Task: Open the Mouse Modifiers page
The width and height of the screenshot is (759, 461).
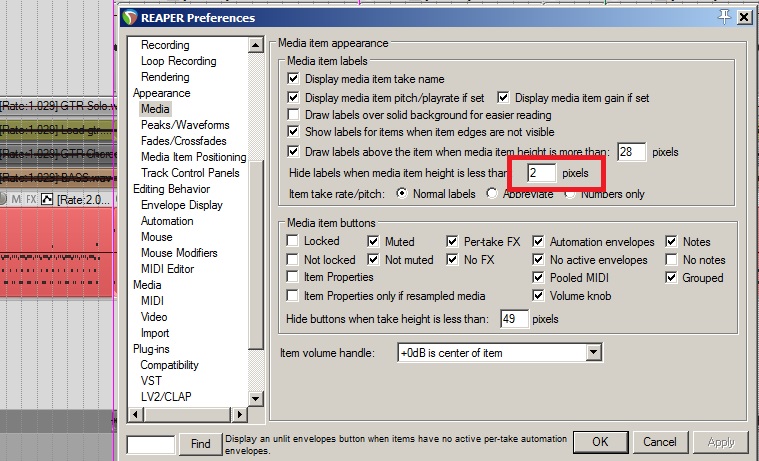Action: tap(179, 253)
